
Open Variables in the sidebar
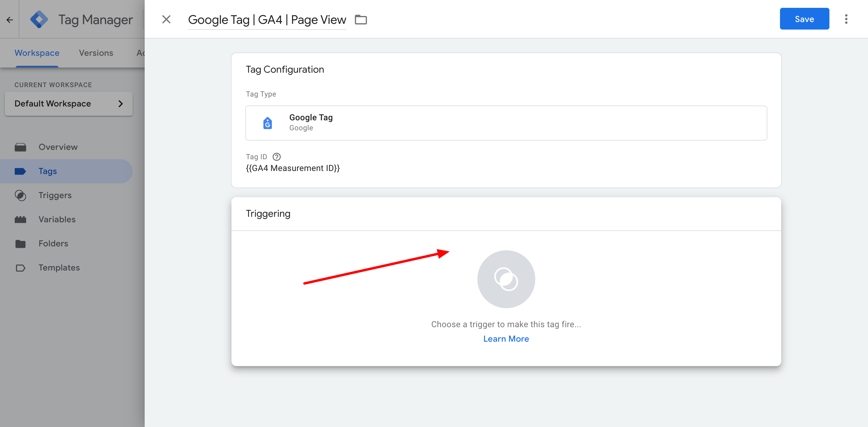pos(66,220)
